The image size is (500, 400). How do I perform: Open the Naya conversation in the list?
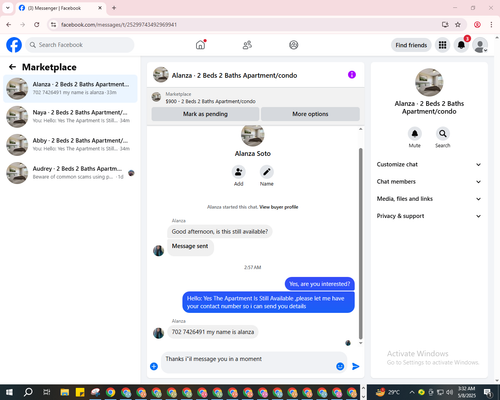[70, 117]
